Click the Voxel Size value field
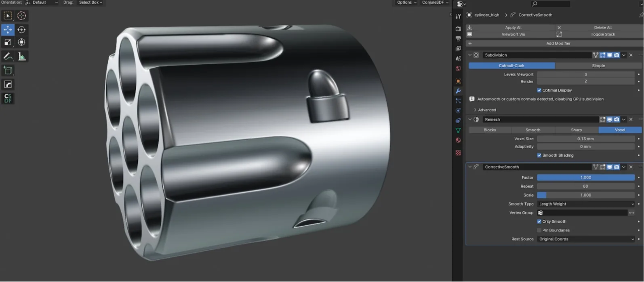Image resolution: width=644 pixels, height=282 pixels. (586, 139)
